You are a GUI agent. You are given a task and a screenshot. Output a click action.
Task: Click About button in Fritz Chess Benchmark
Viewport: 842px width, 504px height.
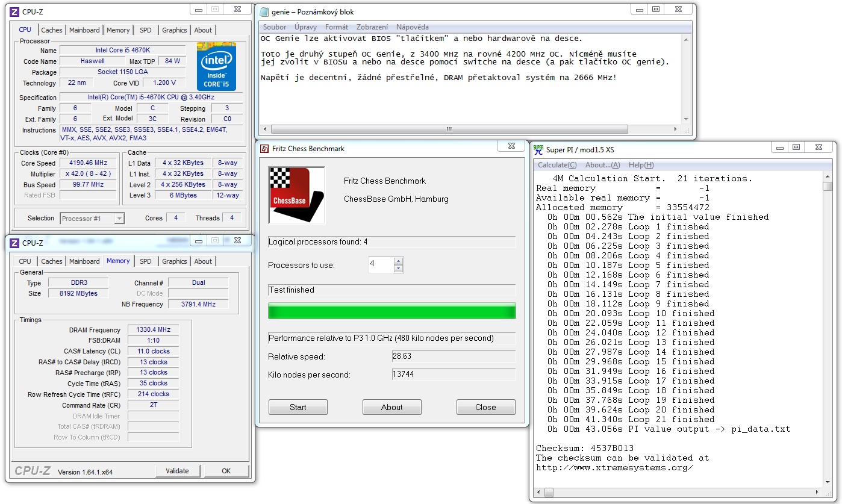coord(392,407)
